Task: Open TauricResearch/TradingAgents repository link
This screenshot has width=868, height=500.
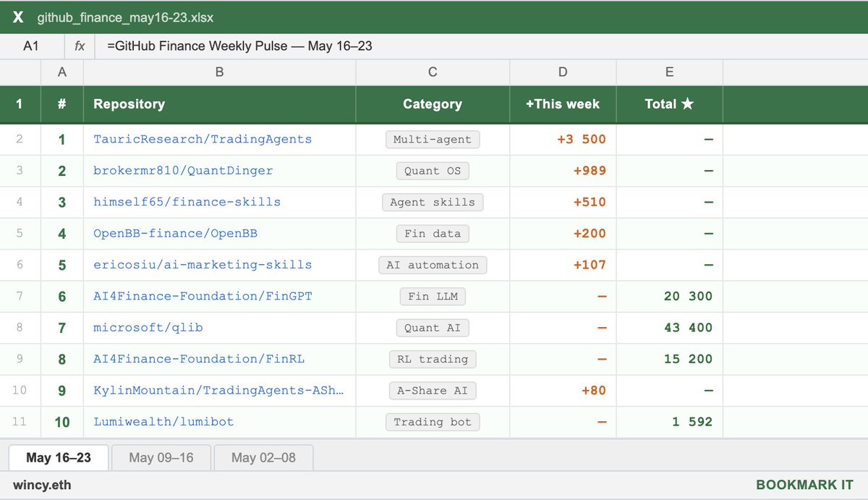Action: pos(203,139)
